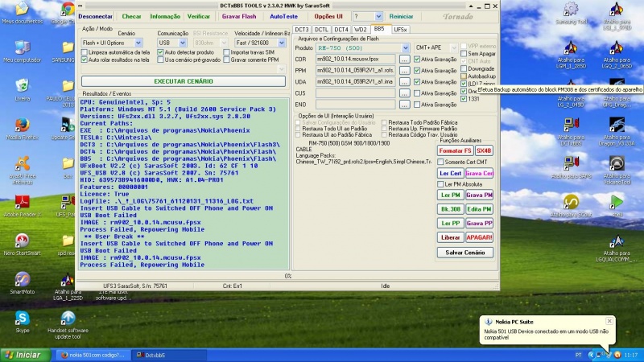644x362 pixels.
Task: Click the PPM file path field
Action: 356,71
